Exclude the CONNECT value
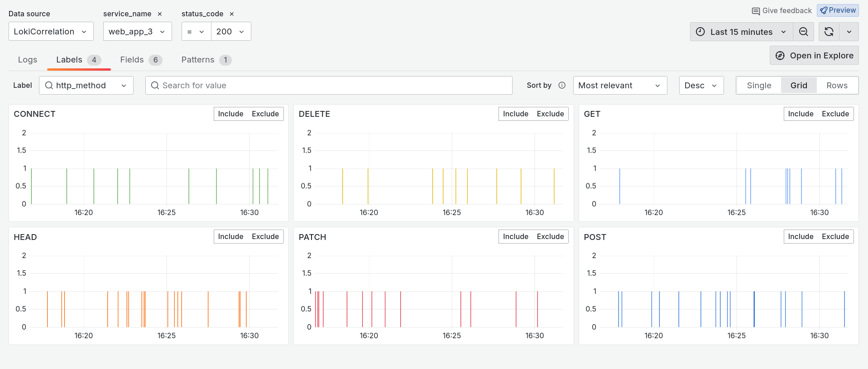The height and width of the screenshot is (369, 868). [265, 114]
